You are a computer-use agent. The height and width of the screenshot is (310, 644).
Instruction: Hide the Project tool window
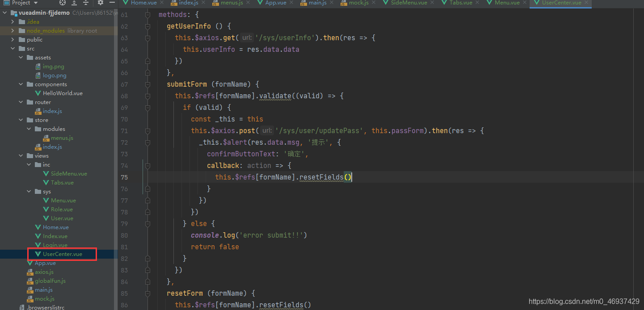(x=112, y=3)
